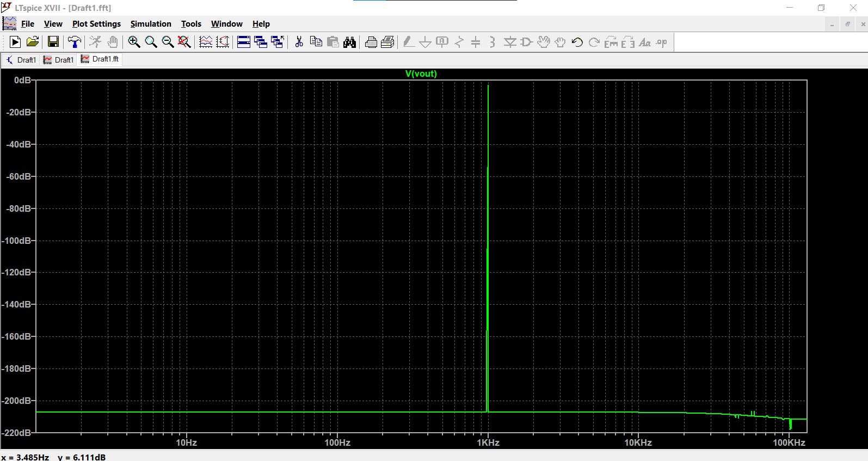Screen dimensions: 868x461
Task: Click the 0dB axis label
Action: 22,80
